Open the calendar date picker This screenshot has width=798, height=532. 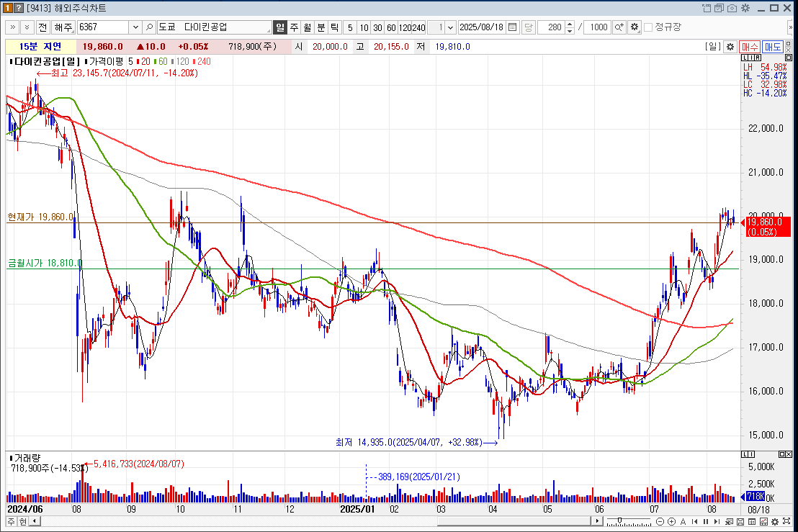[512, 27]
